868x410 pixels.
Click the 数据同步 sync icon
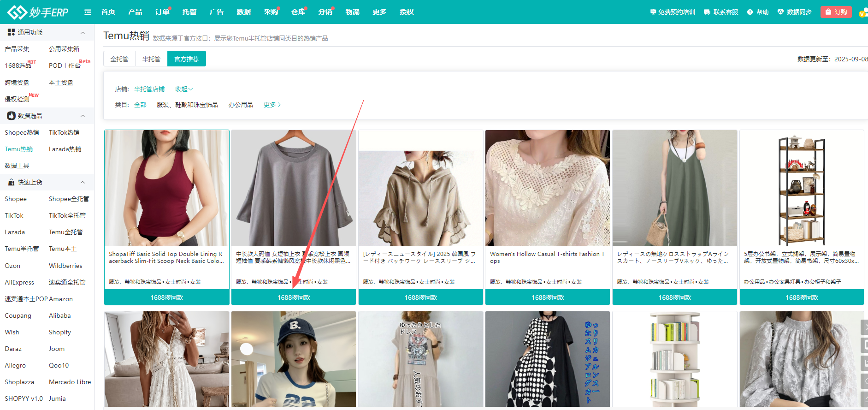[780, 12]
